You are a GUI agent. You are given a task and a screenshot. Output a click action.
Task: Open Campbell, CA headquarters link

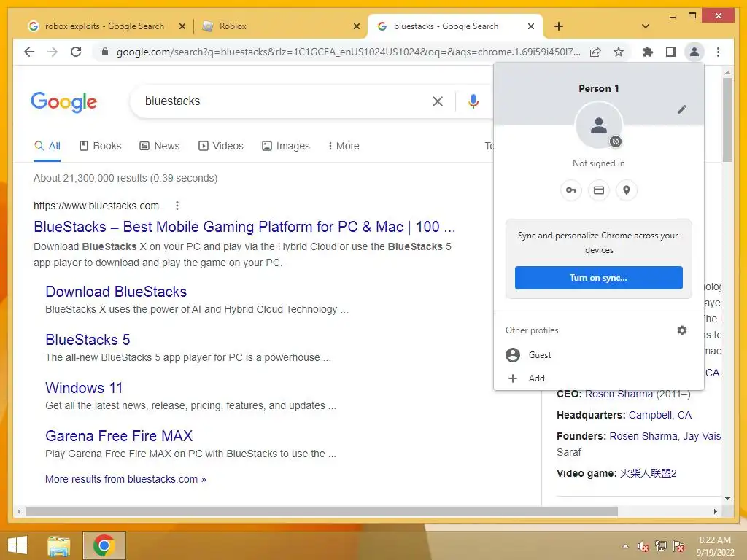(x=659, y=415)
